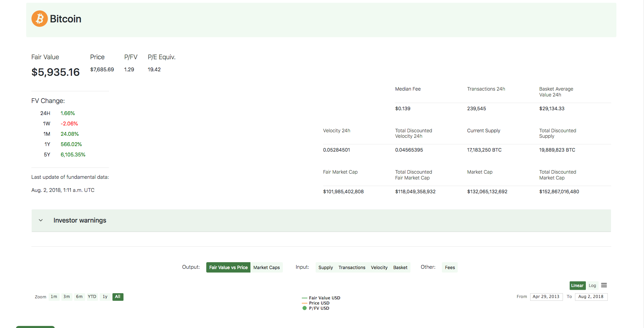644x328 pixels.
Task: Click the 24H change 1.66%
Action: (68, 113)
